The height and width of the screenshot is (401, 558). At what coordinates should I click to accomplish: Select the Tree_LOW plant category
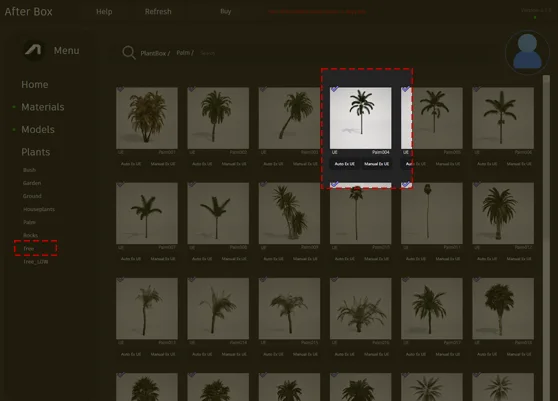click(x=36, y=262)
